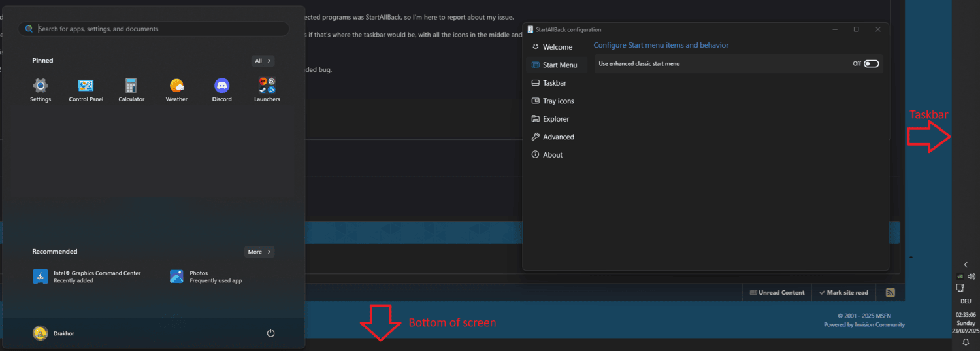Click the Mark site read link
This screenshot has height=351, width=980.
(843, 292)
